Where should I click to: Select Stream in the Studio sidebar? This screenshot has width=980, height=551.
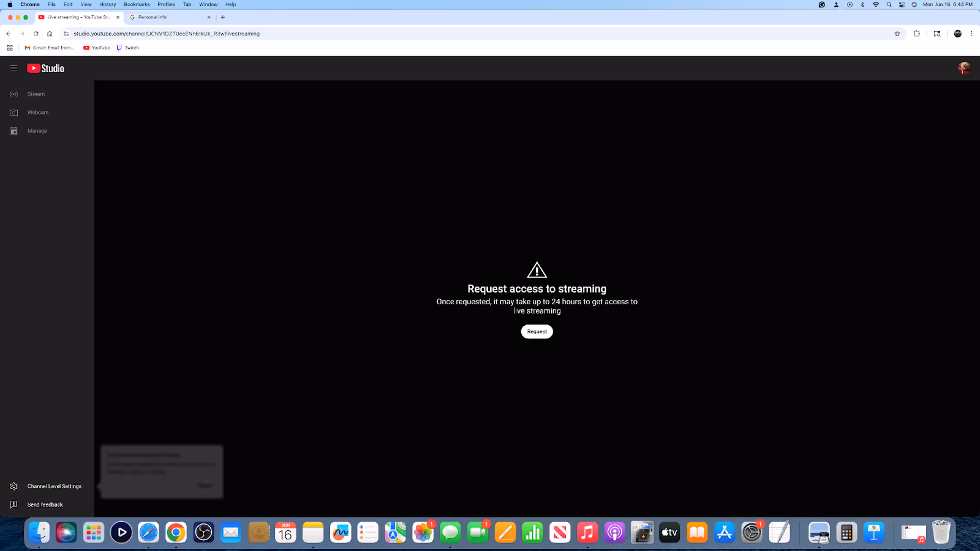(36, 94)
